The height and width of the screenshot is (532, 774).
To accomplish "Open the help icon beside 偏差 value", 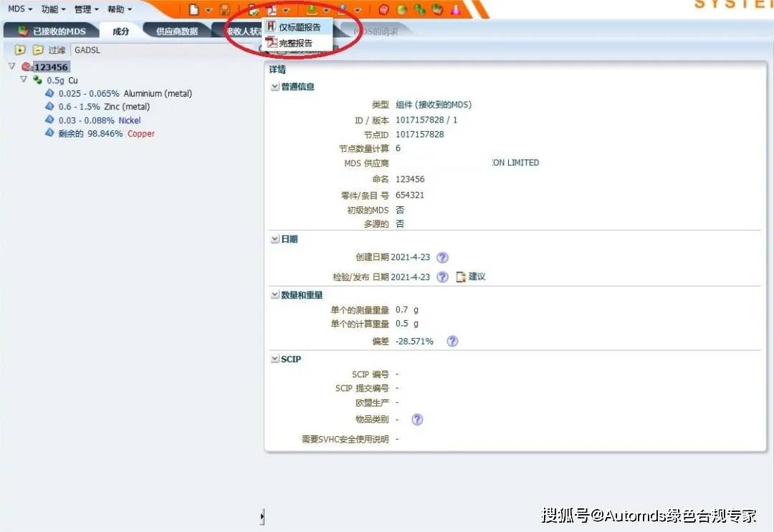I will pyautogui.click(x=452, y=342).
